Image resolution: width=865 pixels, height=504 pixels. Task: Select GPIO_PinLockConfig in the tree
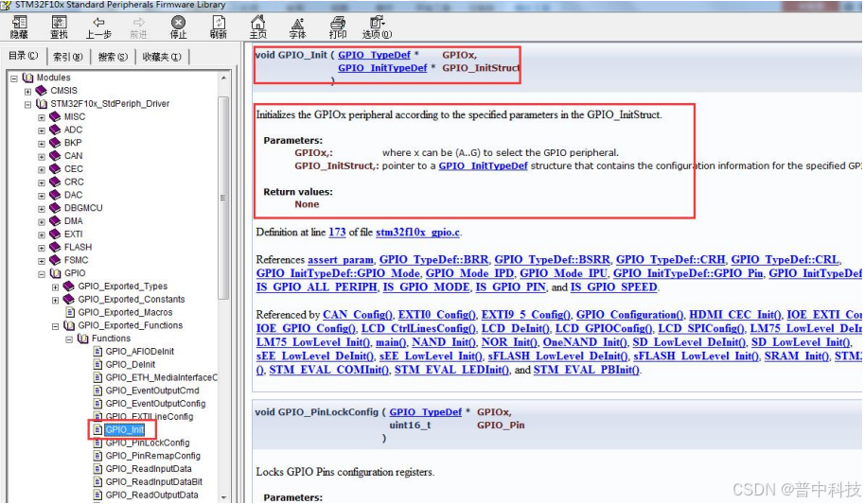(148, 443)
